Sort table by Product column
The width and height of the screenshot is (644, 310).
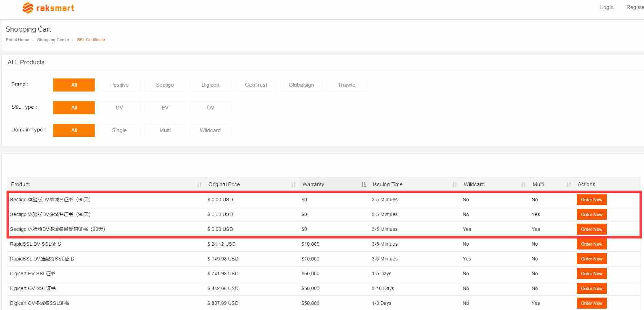[199, 185]
